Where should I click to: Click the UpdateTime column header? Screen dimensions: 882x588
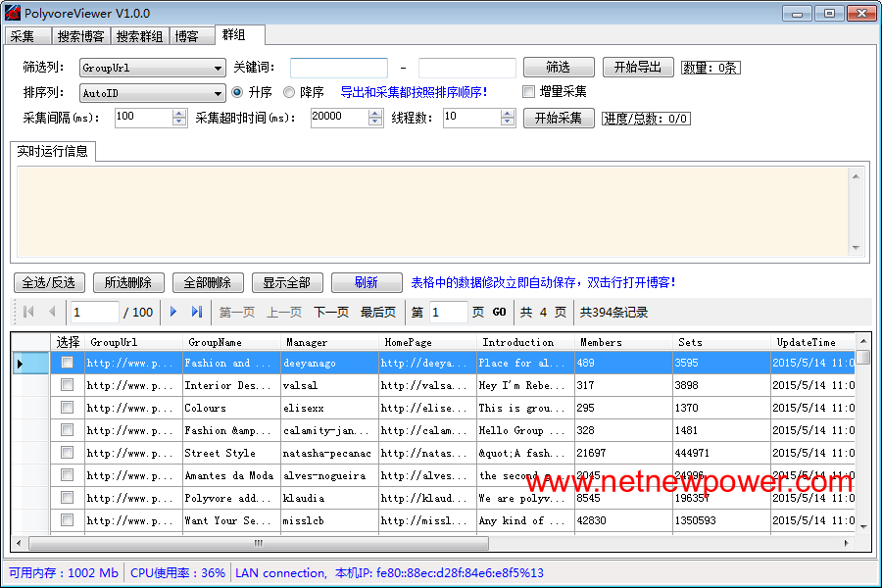[x=812, y=342]
